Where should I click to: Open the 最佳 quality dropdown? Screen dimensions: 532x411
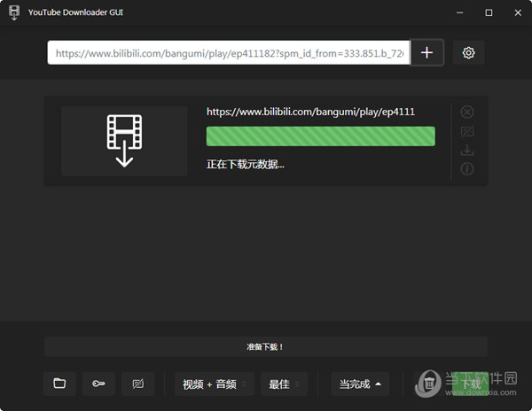[x=284, y=384]
